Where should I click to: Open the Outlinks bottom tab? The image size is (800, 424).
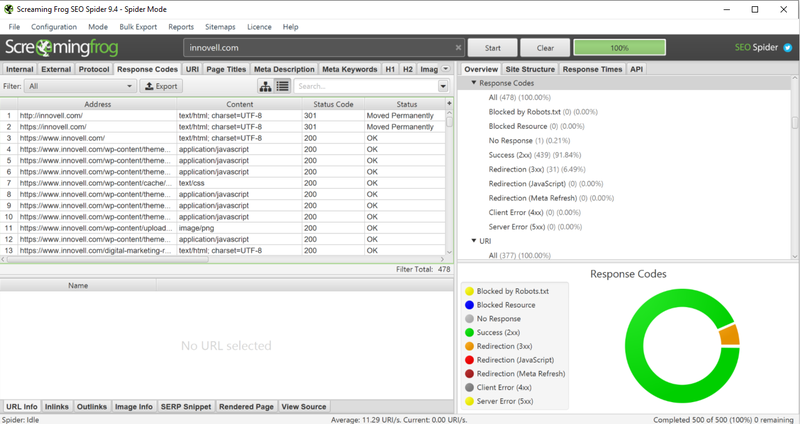pos(92,407)
